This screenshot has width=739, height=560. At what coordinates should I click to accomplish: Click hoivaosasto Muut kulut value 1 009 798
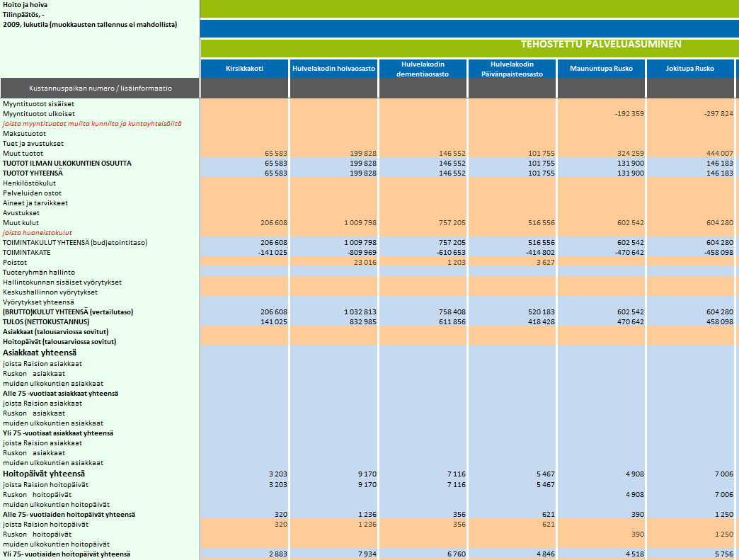pyautogui.click(x=360, y=222)
